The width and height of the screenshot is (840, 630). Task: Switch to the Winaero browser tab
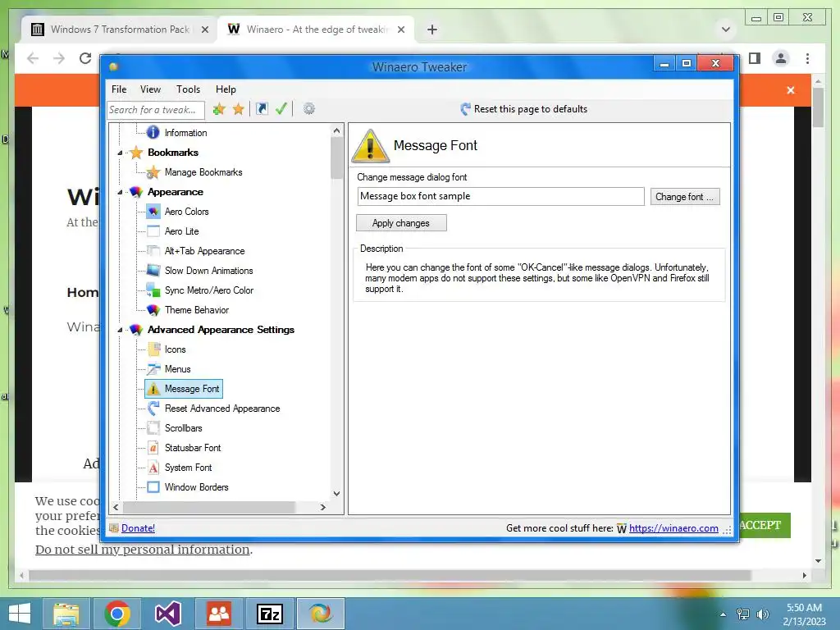click(x=316, y=30)
